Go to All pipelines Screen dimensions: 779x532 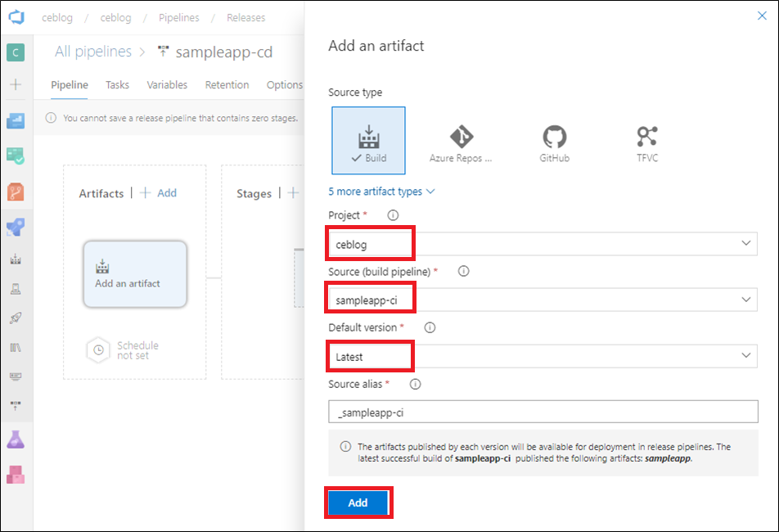(x=93, y=52)
